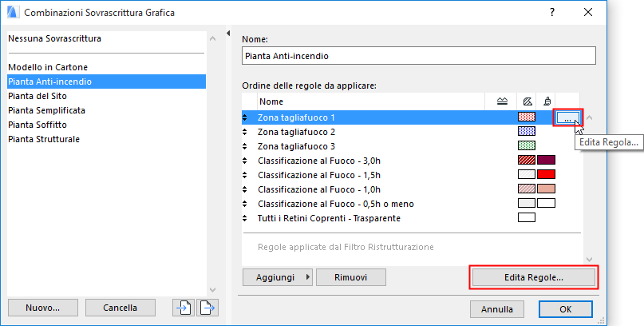Click the Nome text field

click(418, 56)
